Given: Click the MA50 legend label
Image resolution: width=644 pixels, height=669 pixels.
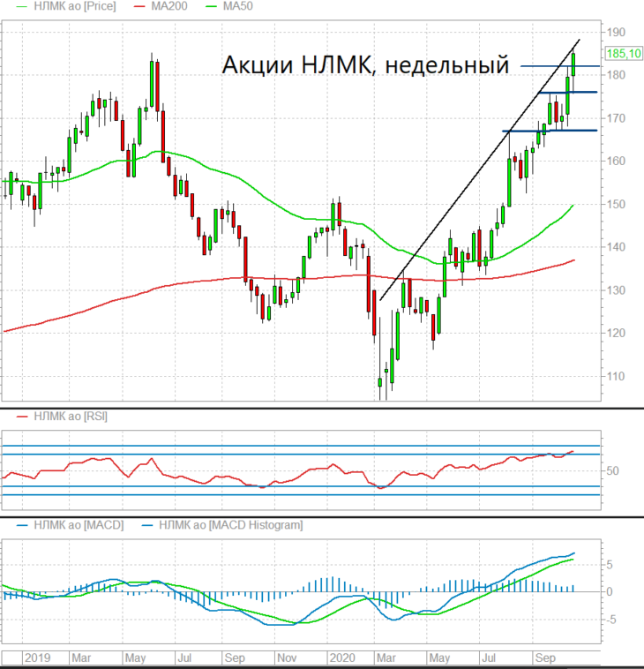Looking at the screenshot, I should pyautogui.click(x=237, y=6).
